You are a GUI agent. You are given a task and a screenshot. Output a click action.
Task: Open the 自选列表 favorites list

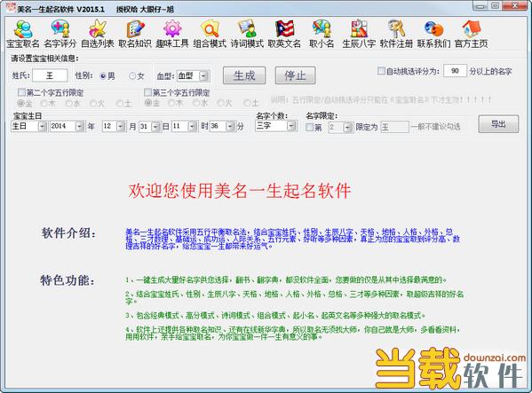98,34
